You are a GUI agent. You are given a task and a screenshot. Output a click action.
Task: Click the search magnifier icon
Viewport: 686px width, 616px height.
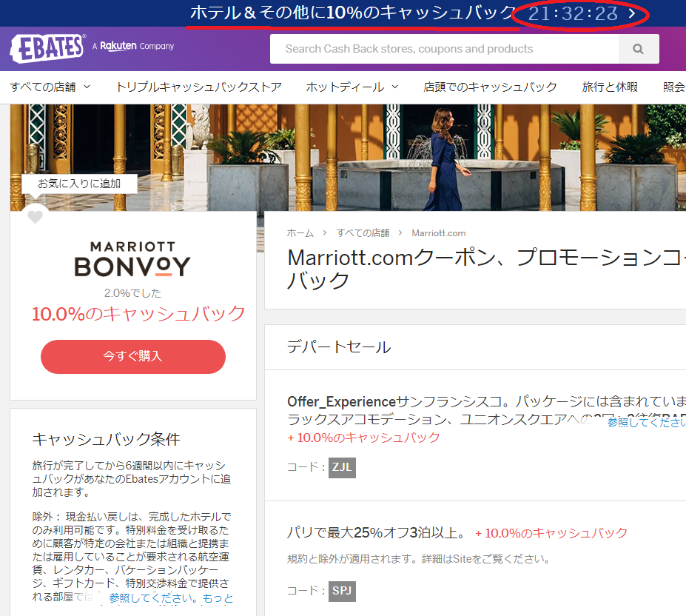(x=639, y=49)
